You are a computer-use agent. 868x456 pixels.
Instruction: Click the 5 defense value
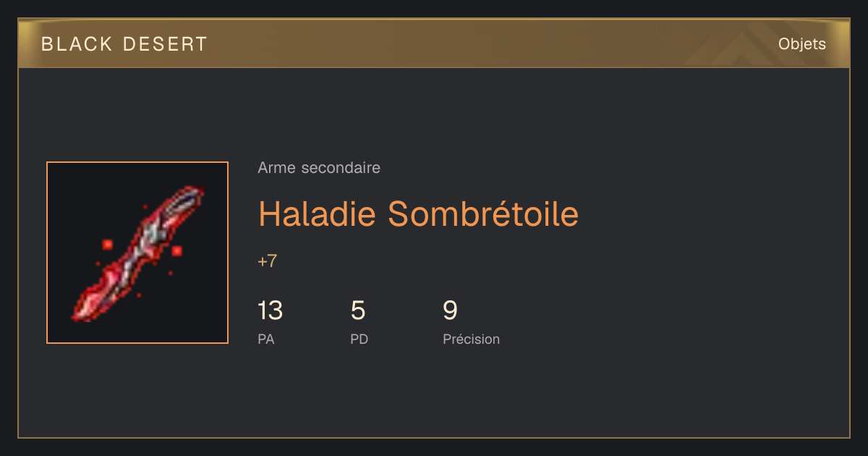358,311
